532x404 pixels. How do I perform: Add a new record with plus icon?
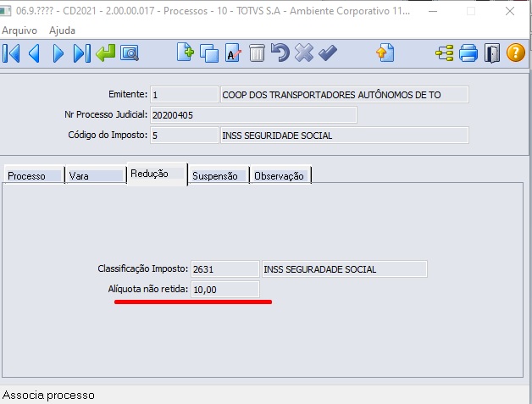(x=186, y=53)
